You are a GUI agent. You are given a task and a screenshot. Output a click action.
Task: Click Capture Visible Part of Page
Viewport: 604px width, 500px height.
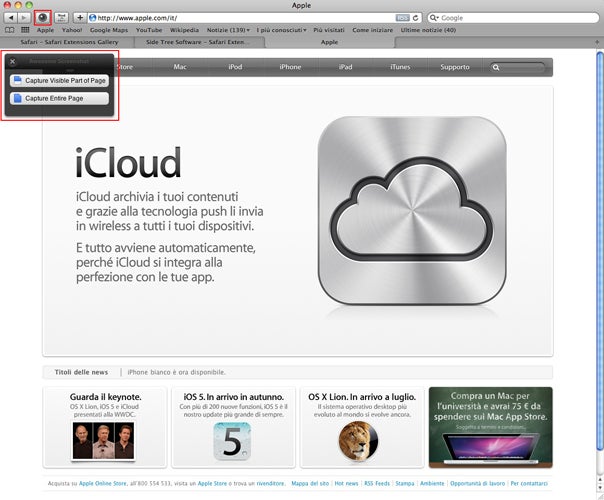(x=59, y=81)
